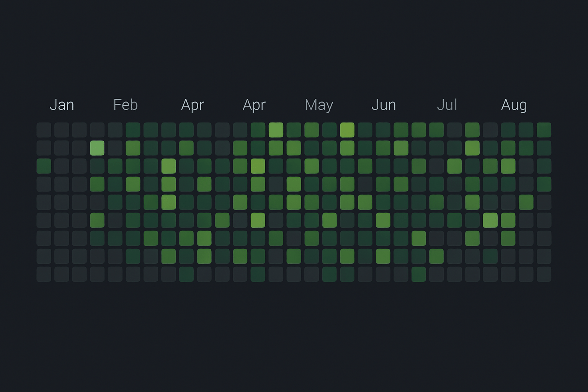Click the Jan month label
The width and height of the screenshot is (588, 392).
click(x=62, y=105)
